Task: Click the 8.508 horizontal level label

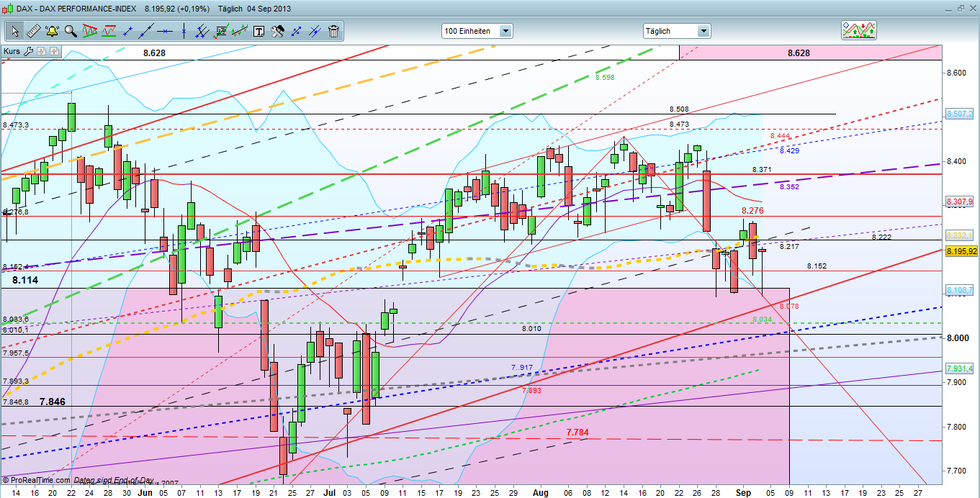Action: (x=679, y=109)
